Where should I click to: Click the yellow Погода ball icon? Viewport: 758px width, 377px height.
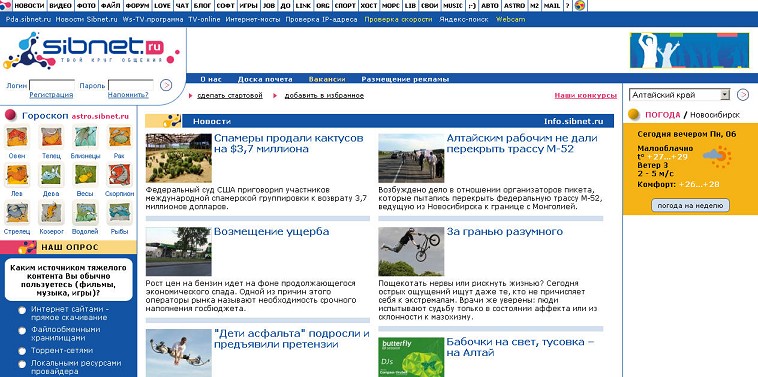point(634,115)
